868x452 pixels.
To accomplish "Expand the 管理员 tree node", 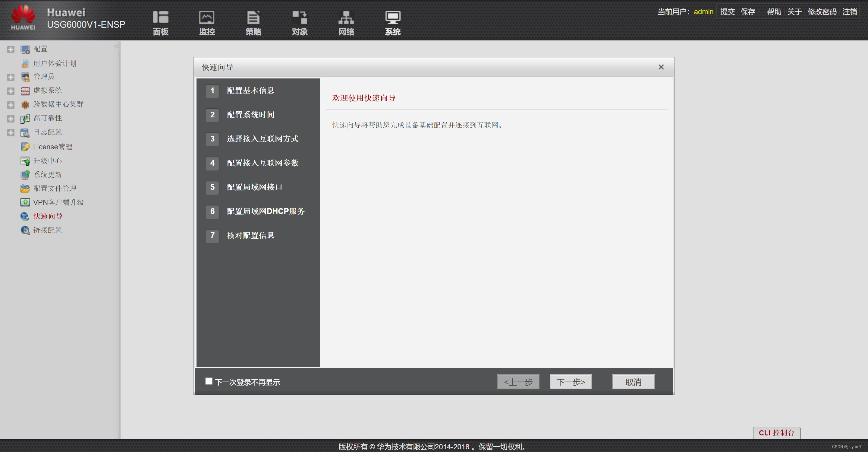I will click(11, 77).
